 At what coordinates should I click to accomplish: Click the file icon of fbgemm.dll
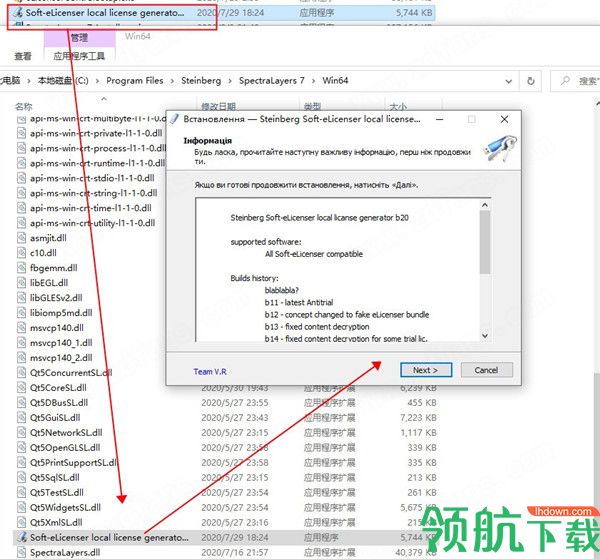point(21,267)
